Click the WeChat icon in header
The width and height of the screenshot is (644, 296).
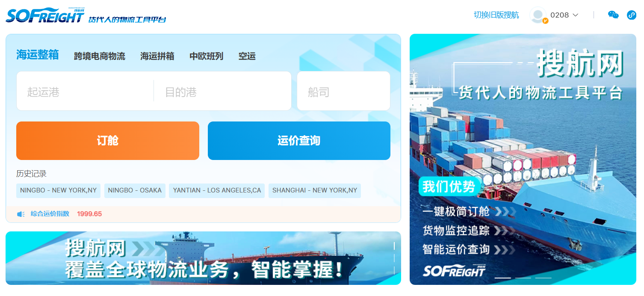click(x=613, y=15)
